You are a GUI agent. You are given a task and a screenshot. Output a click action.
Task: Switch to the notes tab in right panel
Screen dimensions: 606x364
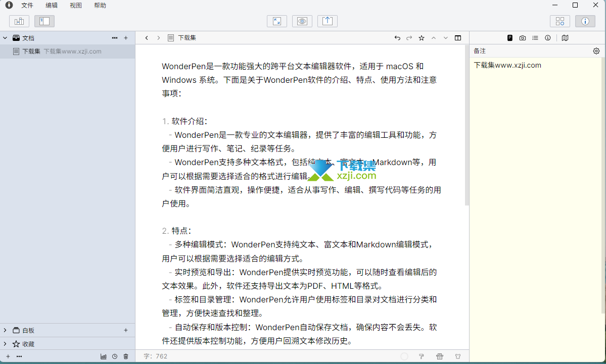click(510, 38)
